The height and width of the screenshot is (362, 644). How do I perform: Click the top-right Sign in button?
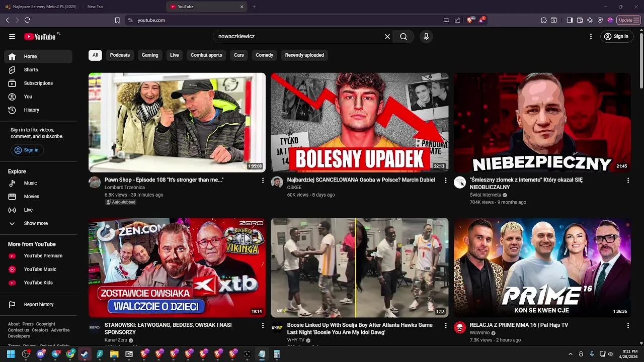click(616, 36)
